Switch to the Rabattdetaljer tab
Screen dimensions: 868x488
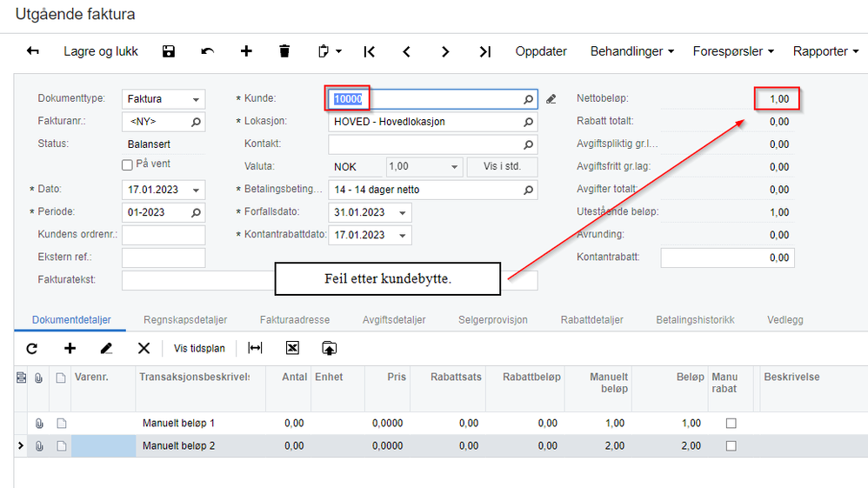tap(591, 319)
